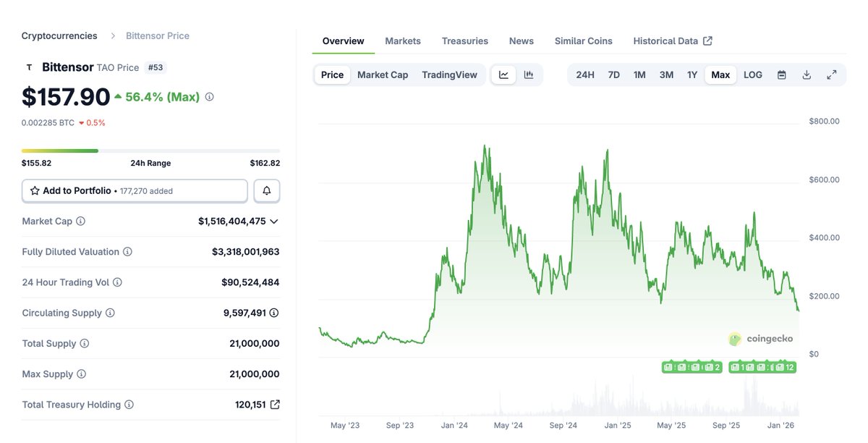Open the Markets tab

coord(403,41)
